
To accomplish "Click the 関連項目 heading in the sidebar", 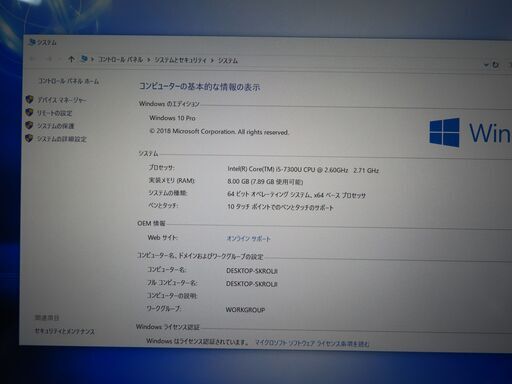I will point(47,317).
